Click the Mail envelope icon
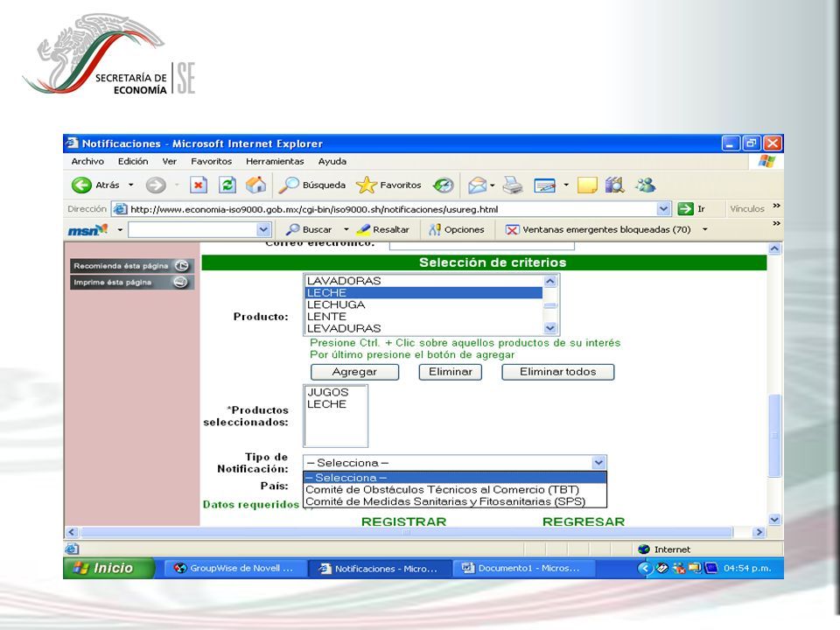This screenshot has width=840, height=630. coord(477,185)
